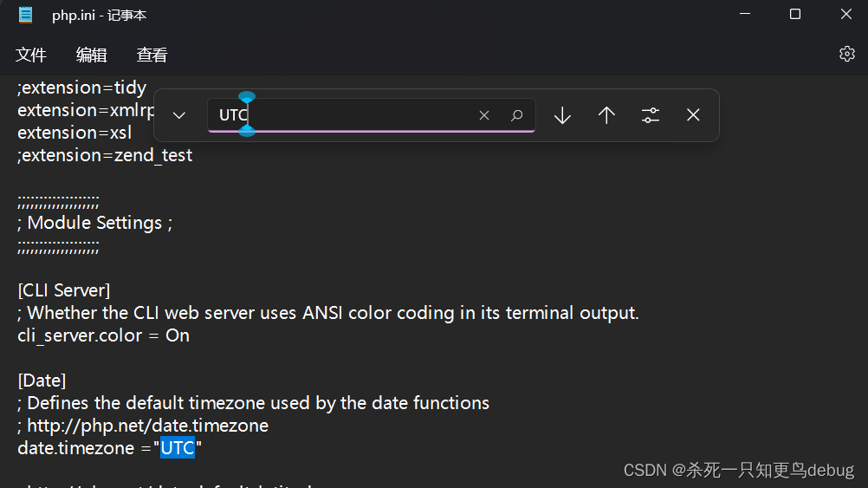This screenshot has height=488, width=868.
Task: Close the find bar
Action: coord(693,115)
